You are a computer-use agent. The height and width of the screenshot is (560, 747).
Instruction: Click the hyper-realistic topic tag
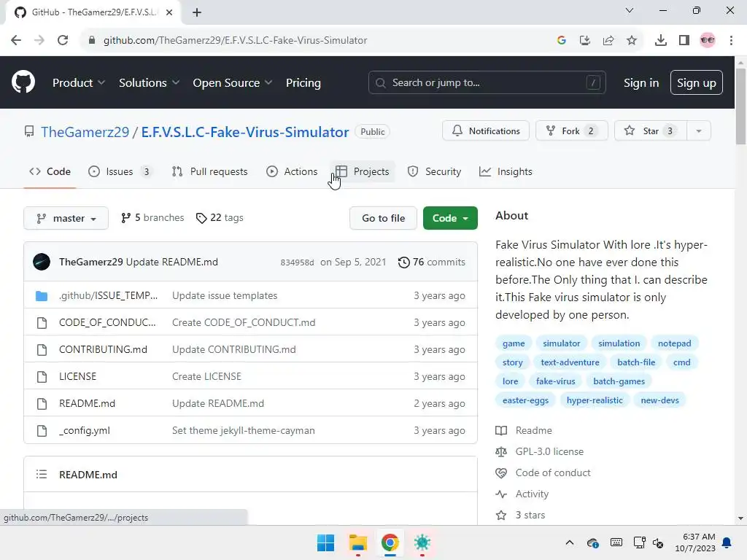click(594, 400)
